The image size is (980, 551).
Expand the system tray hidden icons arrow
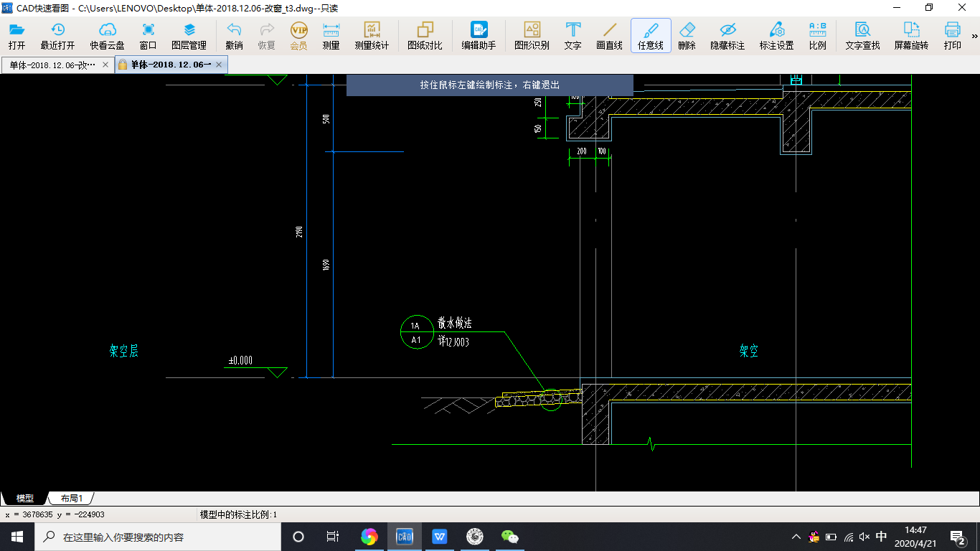[796, 537]
